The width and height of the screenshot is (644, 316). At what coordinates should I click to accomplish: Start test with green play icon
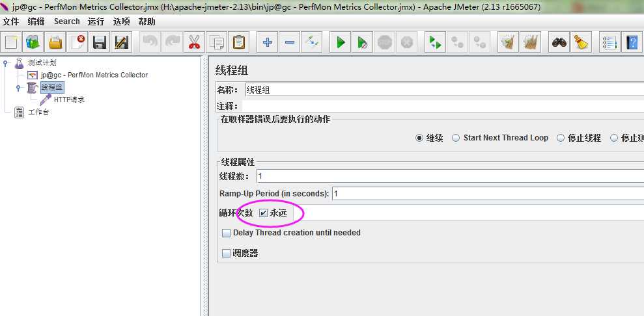(x=340, y=42)
